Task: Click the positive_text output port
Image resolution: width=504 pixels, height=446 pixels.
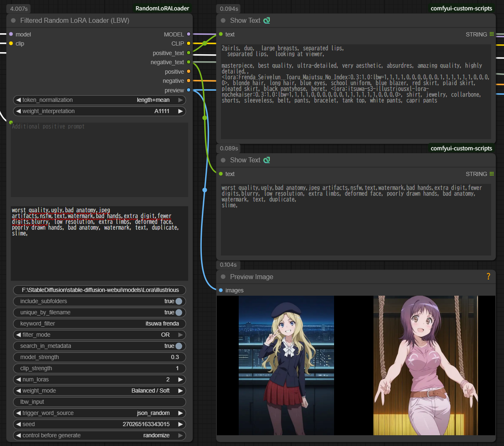Action: [x=189, y=53]
